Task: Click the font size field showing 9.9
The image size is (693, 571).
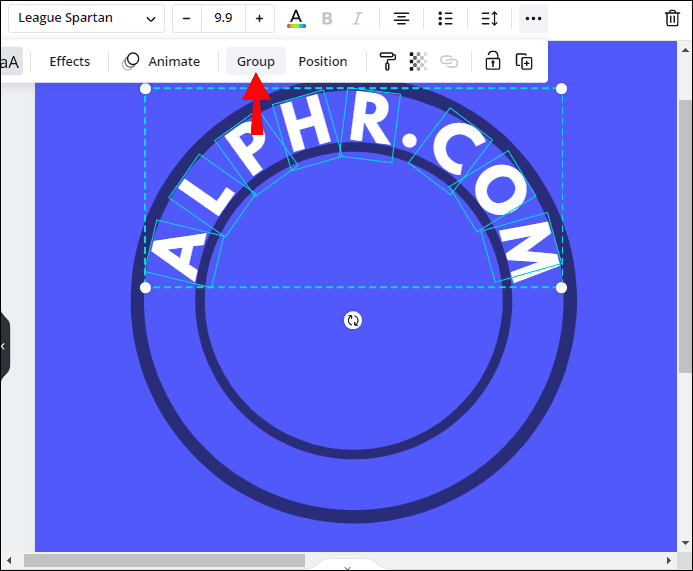Action: coord(223,19)
